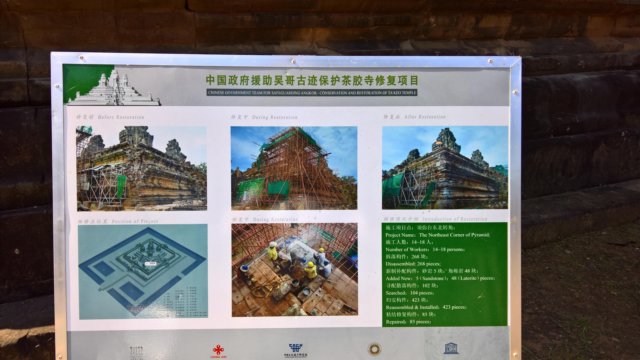
Task: Click the gray text logo left of China Aid
Action: (136, 352)
